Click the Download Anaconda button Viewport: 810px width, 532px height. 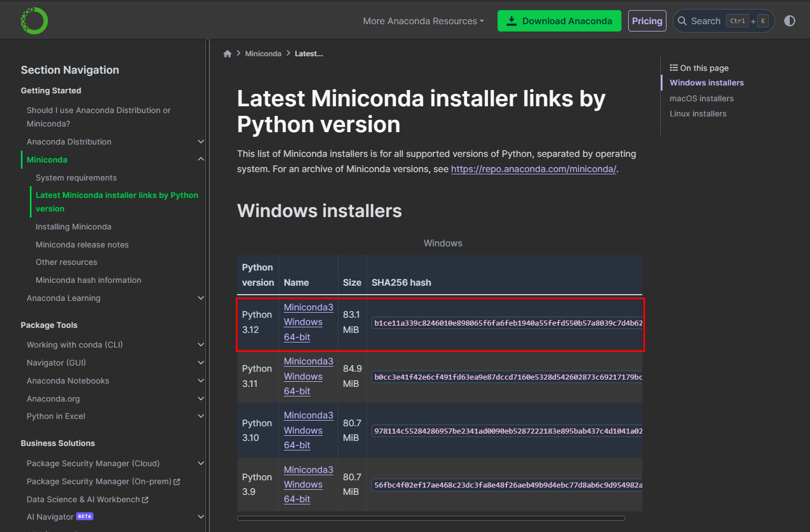click(x=560, y=21)
